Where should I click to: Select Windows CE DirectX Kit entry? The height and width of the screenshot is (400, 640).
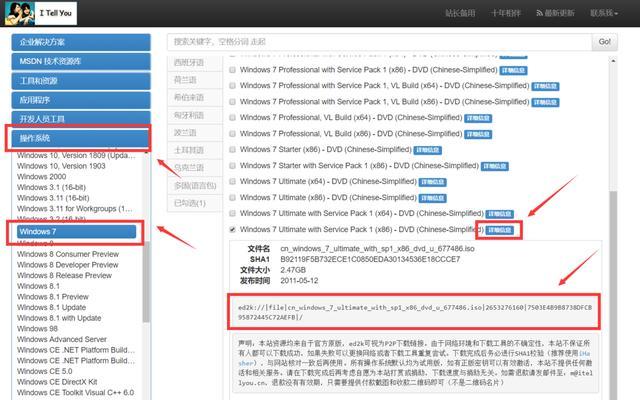point(57,382)
